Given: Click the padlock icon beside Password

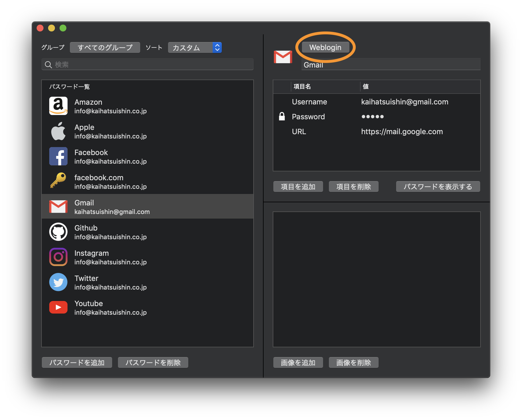Looking at the screenshot, I should [282, 116].
